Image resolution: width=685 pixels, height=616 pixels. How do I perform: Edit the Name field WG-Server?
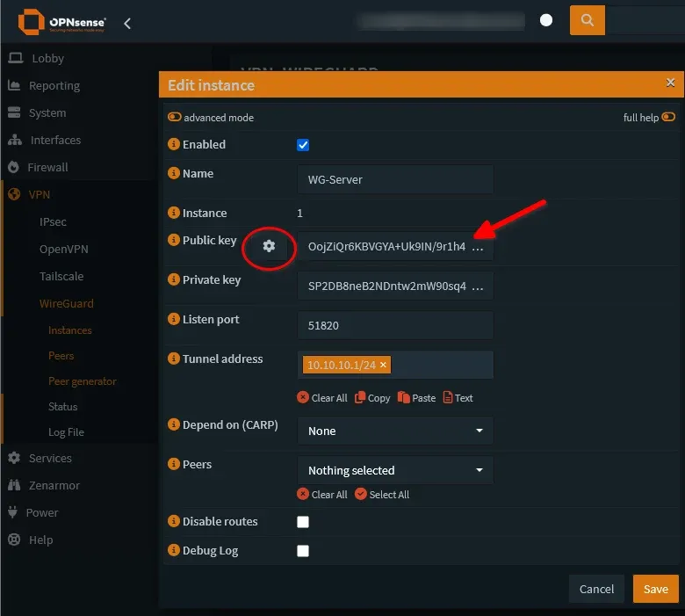[x=395, y=179]
